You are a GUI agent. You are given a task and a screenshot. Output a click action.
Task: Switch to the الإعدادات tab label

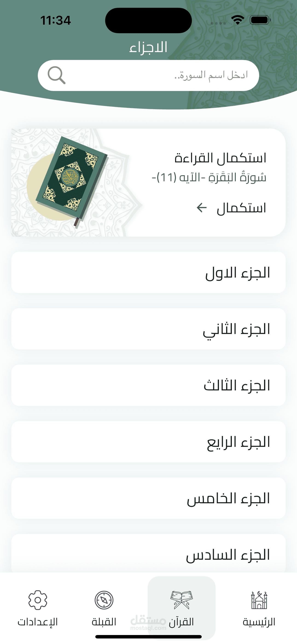(38, 622)
